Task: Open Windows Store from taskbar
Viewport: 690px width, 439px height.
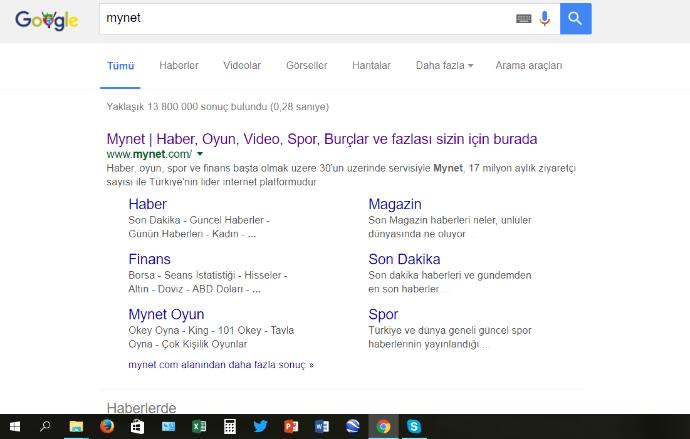Action: coord(137,426)
